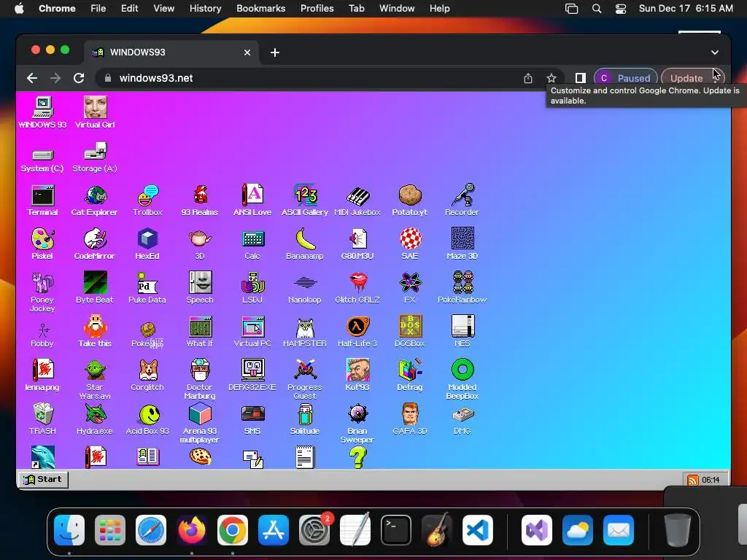Open the History menu
The height and width of the screenshot is (560, 747).
(x=205, y=8)
